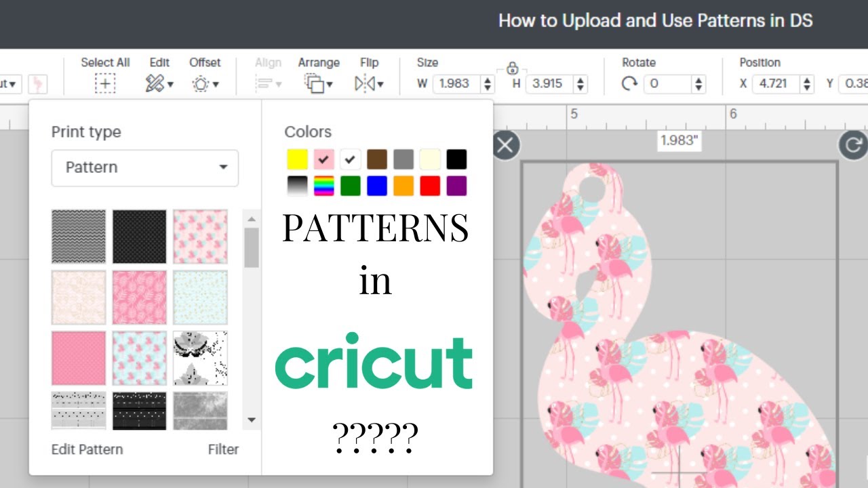Click the Rotate value stepper arrows
This screenshot has height=488, width=868.
coord(699,84)
